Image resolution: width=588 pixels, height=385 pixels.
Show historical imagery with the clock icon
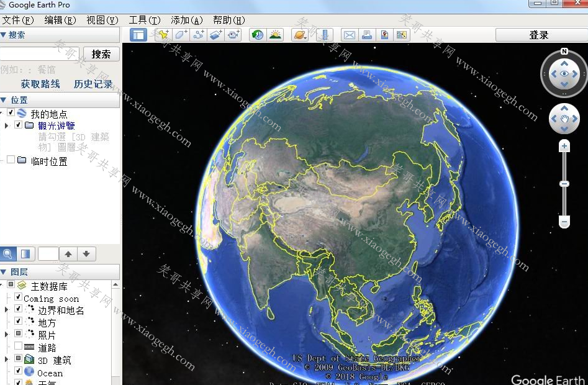coord(258,35)
